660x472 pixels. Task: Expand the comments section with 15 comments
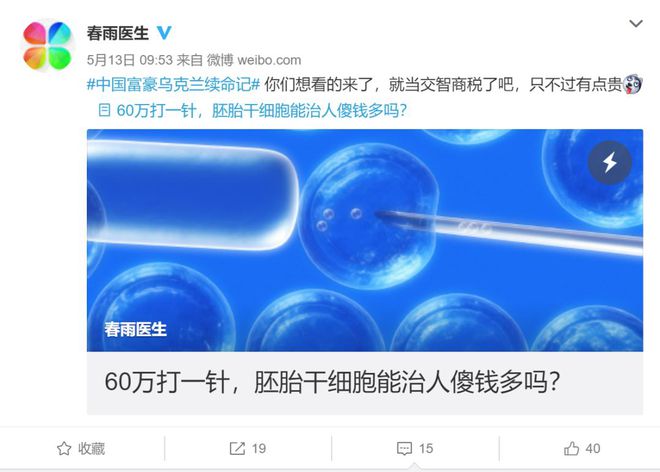pyautogui.click(x=415, y=448)
